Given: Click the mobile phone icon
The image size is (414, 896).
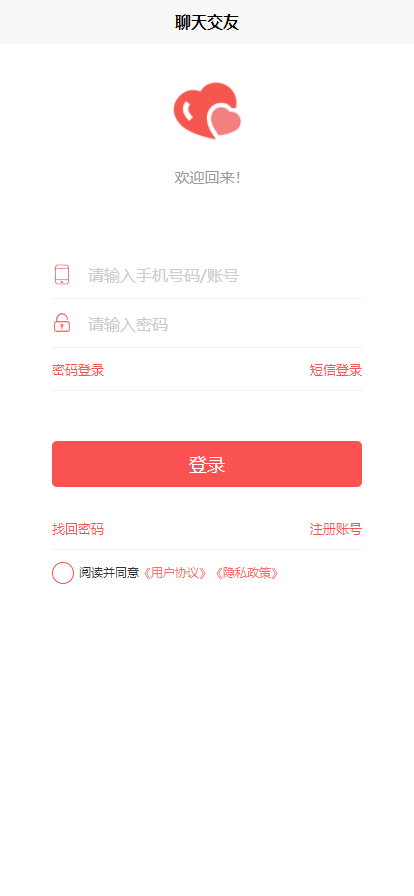Looking at the screenshot, I should (x=62, y=275).
